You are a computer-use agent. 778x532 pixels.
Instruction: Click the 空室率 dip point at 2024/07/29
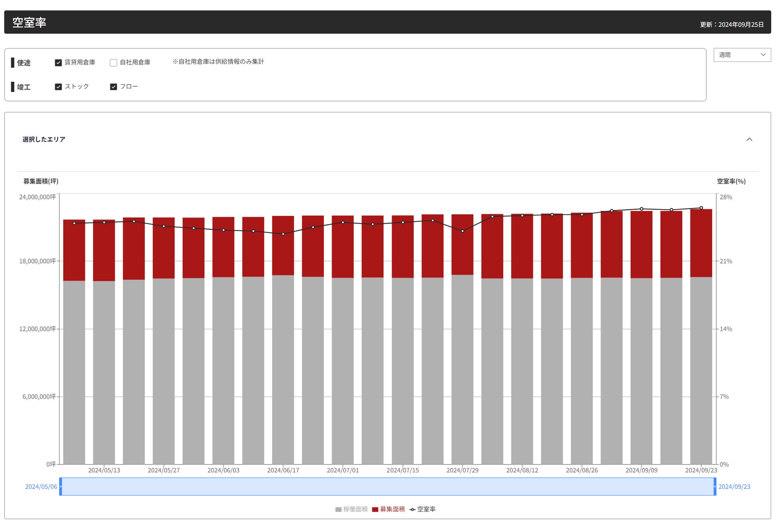point(462,231)
